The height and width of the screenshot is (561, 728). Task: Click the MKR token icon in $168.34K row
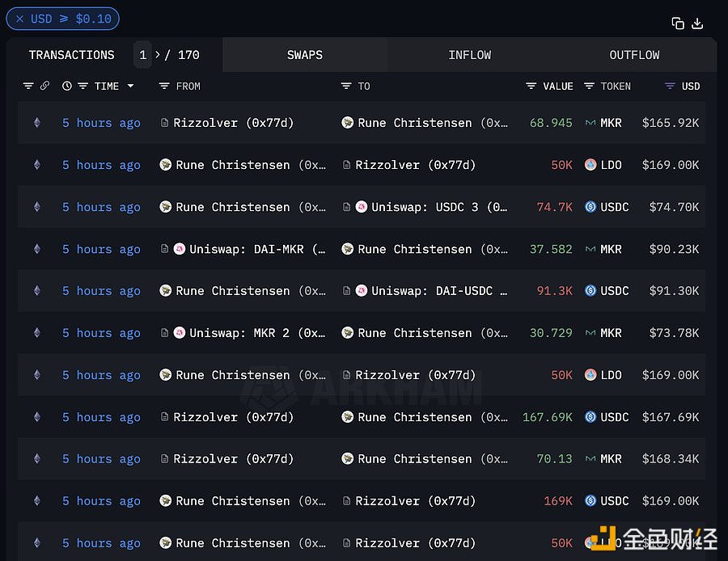pos(590,459)
